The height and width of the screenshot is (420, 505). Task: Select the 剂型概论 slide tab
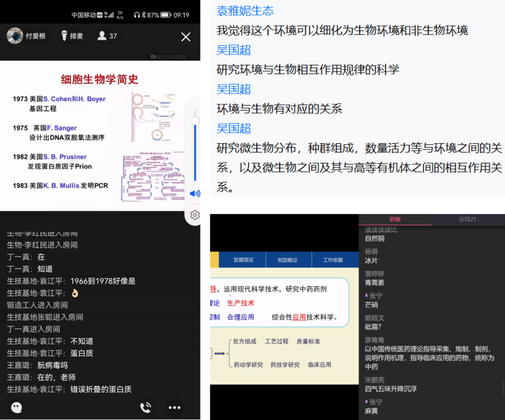287,260
